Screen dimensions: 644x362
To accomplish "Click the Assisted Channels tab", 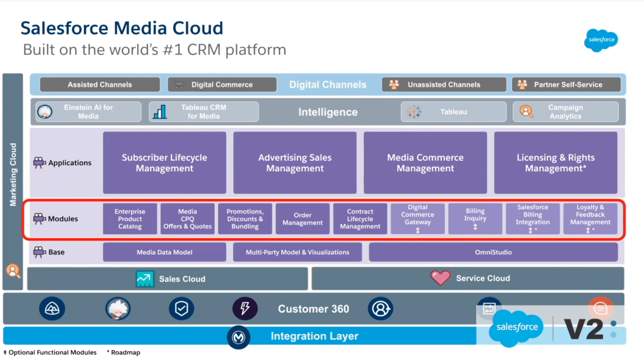I will coord(100,84).
